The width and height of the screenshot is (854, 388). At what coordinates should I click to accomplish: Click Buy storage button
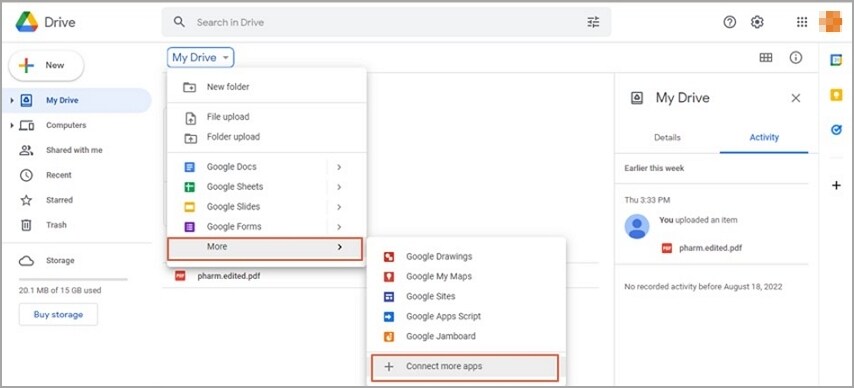pyautogui.click(x=58, y=314)
